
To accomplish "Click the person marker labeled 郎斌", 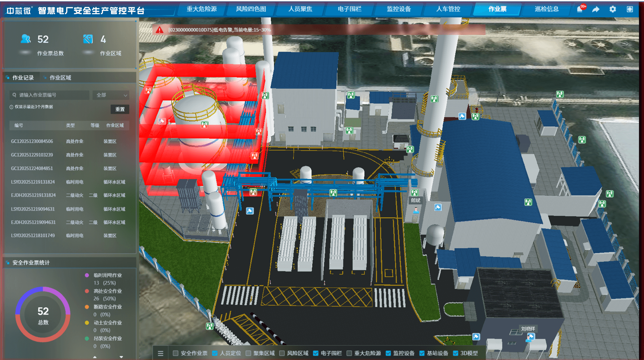I will click(x=416, y=210).
